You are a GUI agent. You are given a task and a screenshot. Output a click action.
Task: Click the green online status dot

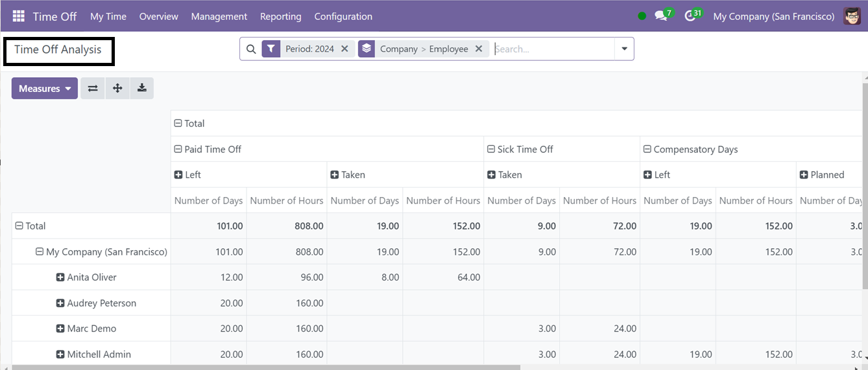642,16
